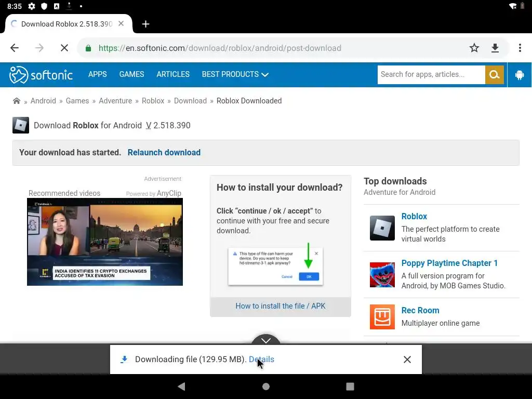Click the Android breadcrumb link
This screenshot has width=532, height=399.
(43, 101)
